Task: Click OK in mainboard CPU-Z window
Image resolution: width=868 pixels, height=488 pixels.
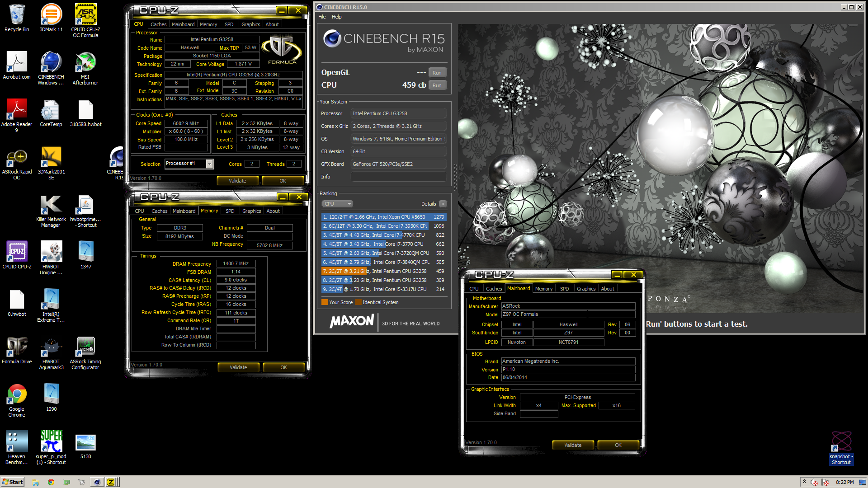Action: click(x=618, y=445)
